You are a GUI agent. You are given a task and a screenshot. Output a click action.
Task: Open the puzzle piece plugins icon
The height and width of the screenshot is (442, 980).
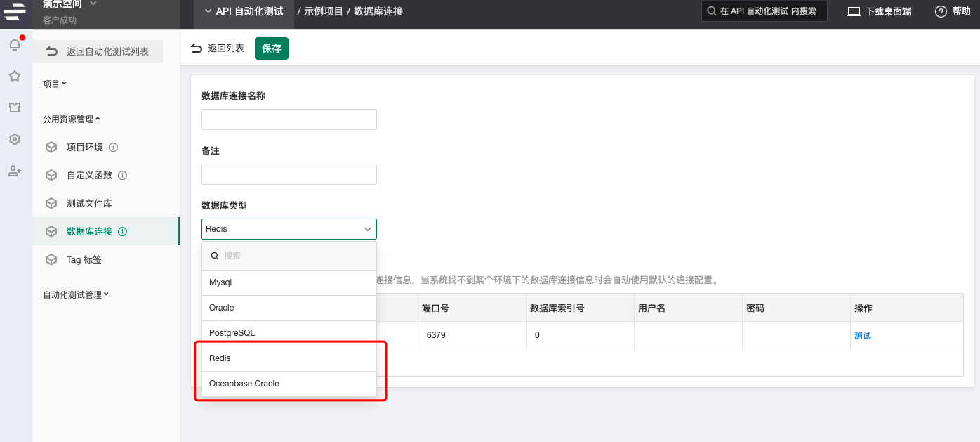[15, 108]
